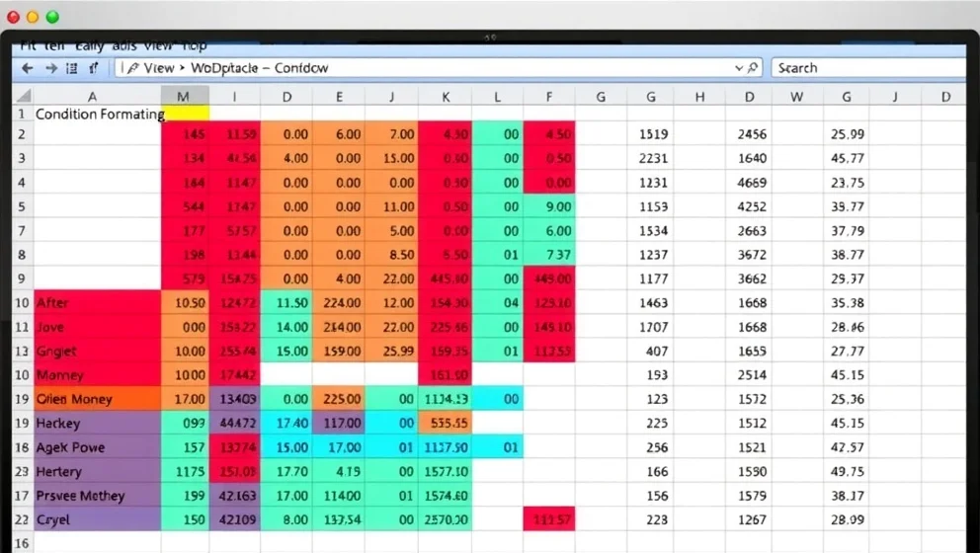
Task: Select the Condition Formating title cell
Action: 98,114
